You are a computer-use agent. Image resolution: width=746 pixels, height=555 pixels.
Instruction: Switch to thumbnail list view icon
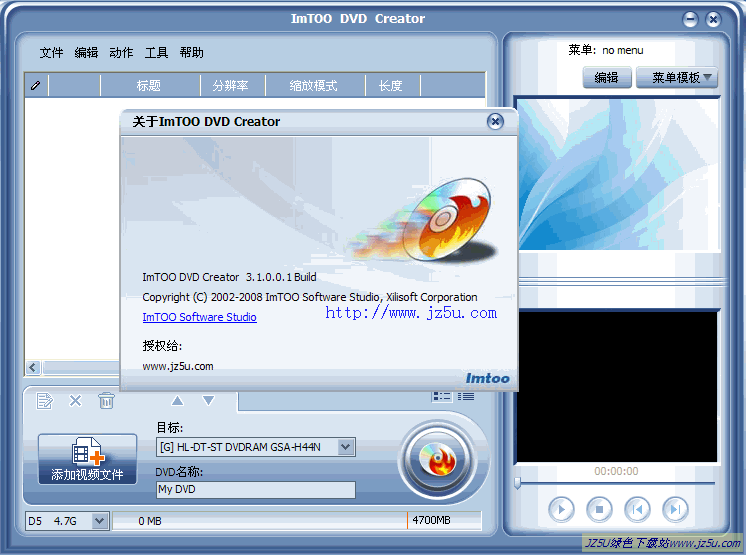click(x=442, y=396)
